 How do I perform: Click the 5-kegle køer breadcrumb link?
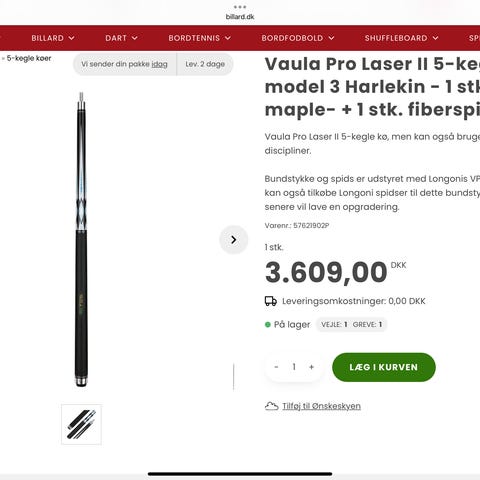click(29, 58)
